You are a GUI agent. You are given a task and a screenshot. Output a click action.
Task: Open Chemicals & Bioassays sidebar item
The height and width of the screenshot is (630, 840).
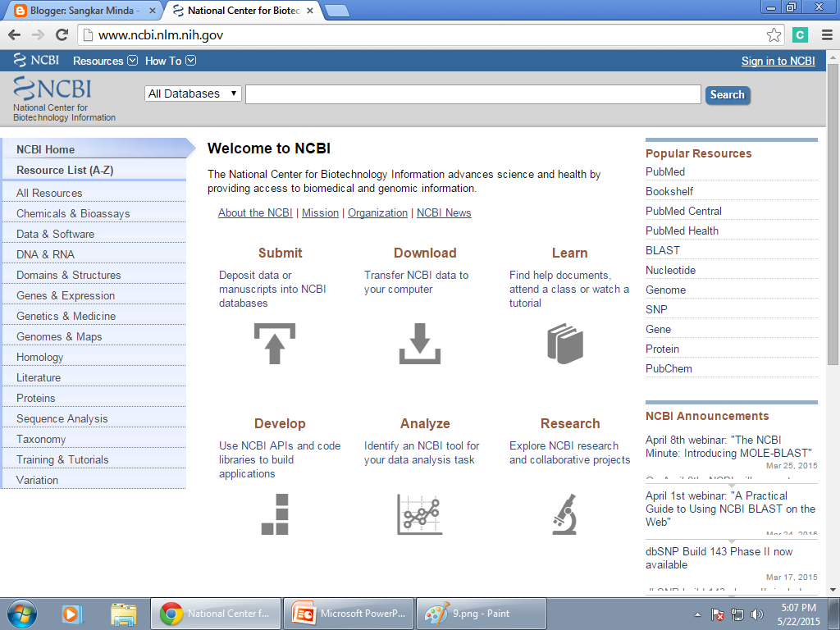tap(94, 214)
